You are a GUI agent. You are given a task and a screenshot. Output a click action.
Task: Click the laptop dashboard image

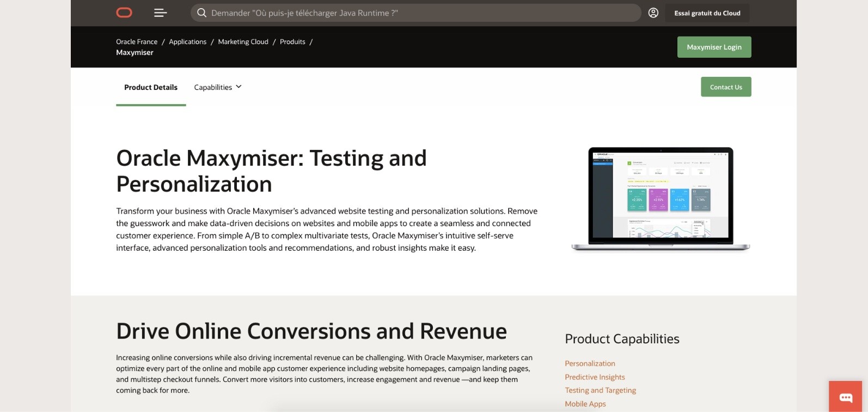(x=661, y=199)
